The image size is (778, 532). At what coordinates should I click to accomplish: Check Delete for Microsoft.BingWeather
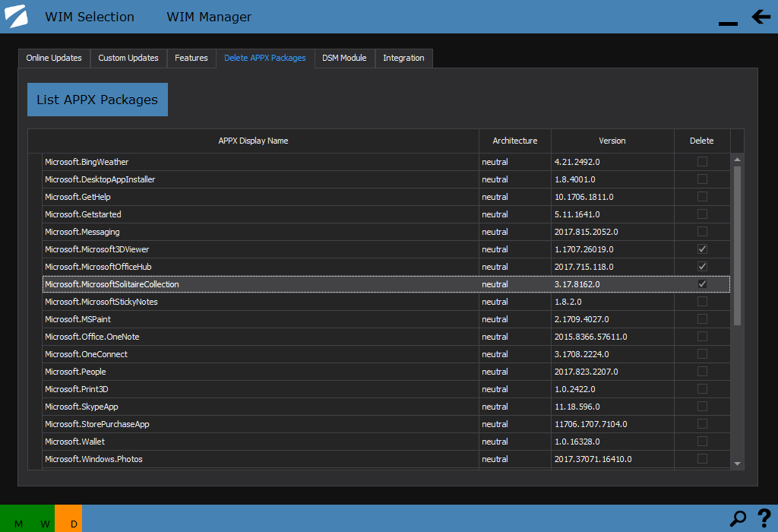coord(702,162)
